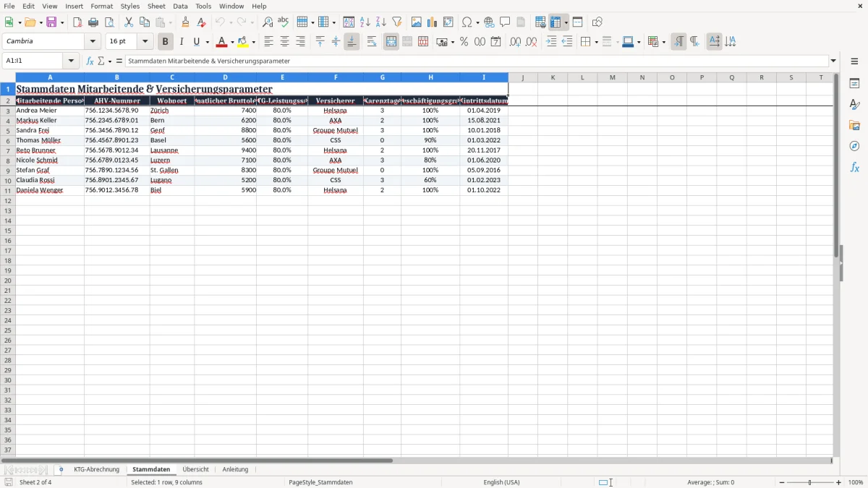Open Conditional Formatting dropdown arrow
This screenshot has width=868, height=488.
[663, 42]
